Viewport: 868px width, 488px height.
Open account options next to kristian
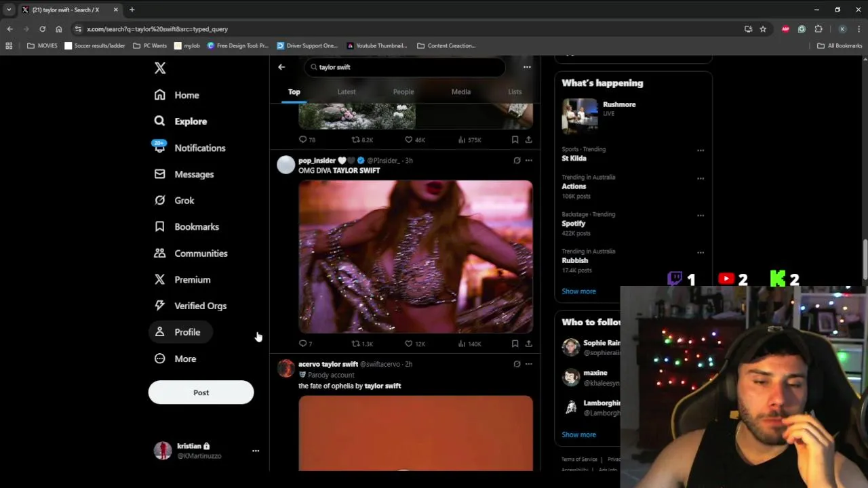[x=256, y=451]
